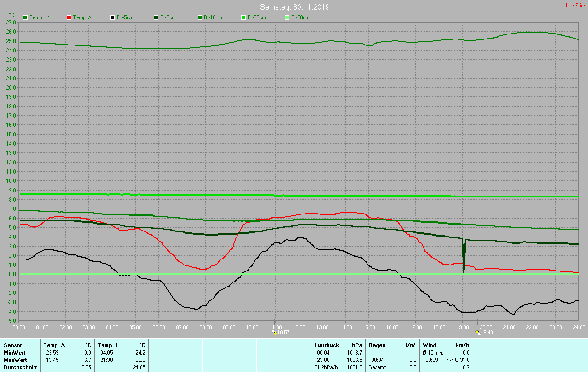Click the sunset icon at 19:40

pos(478,332)
